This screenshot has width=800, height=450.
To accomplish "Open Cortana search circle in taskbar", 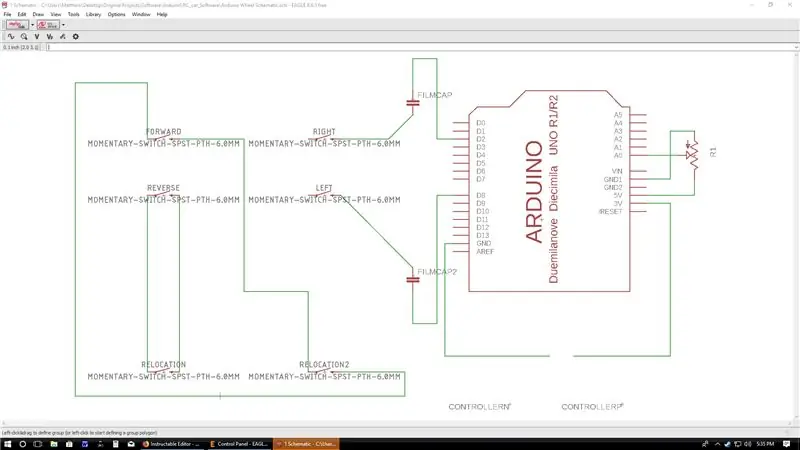I will [x=22, y=444].
